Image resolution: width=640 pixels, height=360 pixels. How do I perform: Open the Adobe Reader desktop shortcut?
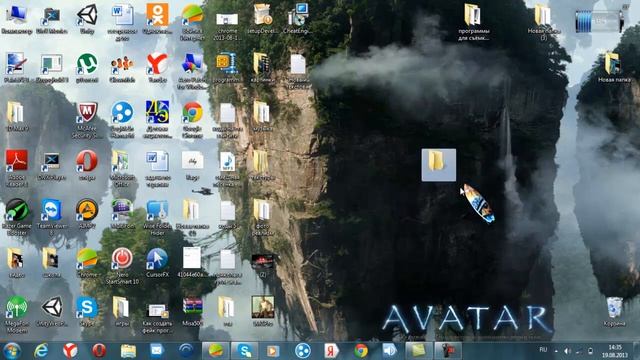tap(17, 168)
